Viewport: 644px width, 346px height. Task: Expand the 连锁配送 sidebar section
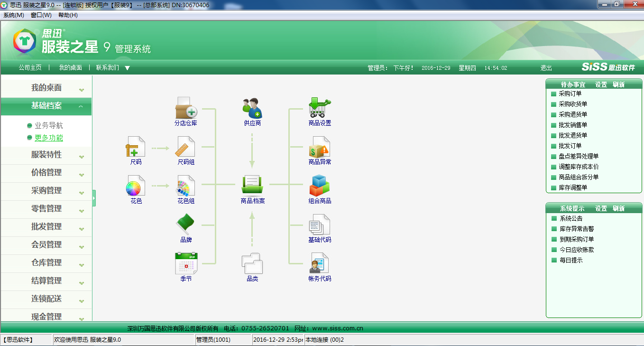(x=46, y=299)
